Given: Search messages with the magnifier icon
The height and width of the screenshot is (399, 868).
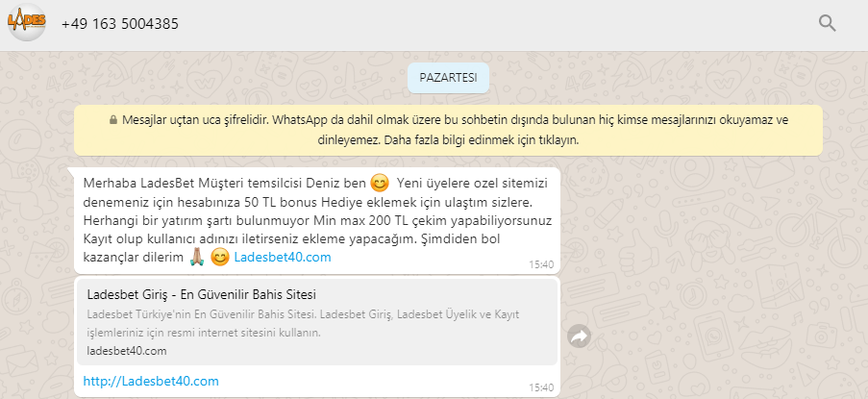Looking at the screenshot, I should tap(827, 23).
